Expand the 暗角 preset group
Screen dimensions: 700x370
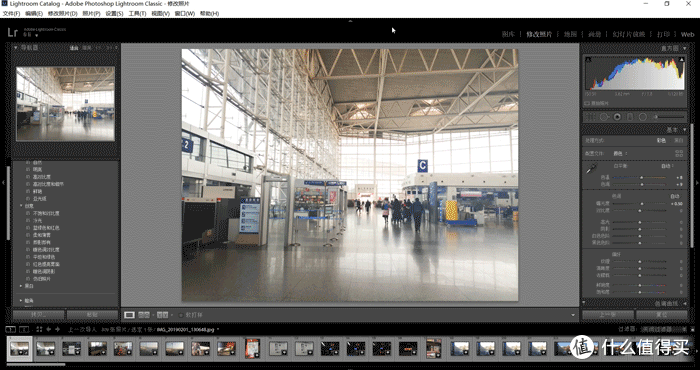point(21,300)
